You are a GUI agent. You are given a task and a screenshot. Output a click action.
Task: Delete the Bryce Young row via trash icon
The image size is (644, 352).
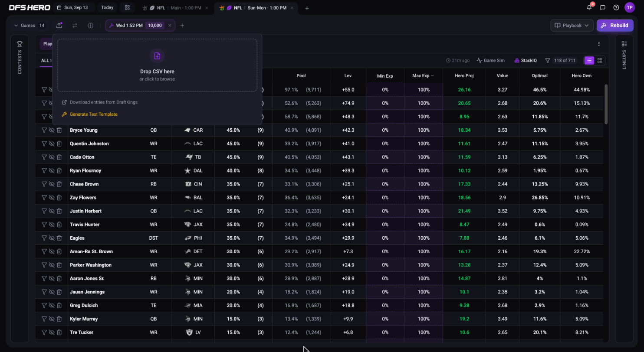(59, 130)
